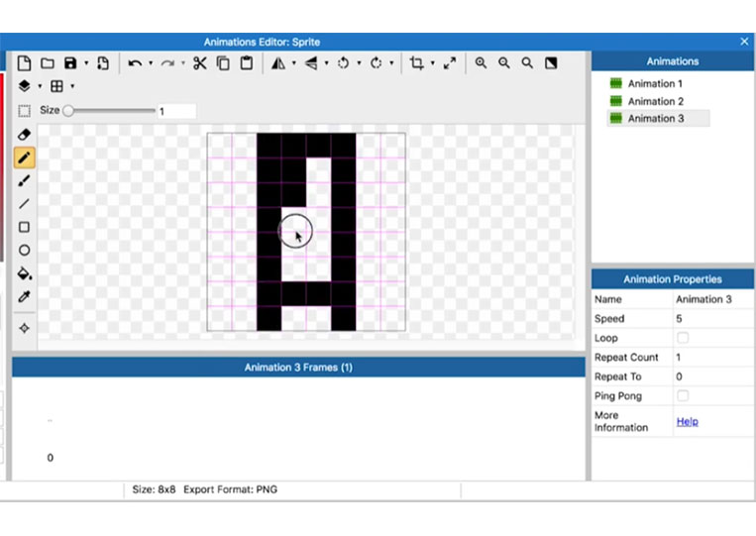Enable the Ping Pong checkbox
The image size is (756, 536).
point(683,395)
